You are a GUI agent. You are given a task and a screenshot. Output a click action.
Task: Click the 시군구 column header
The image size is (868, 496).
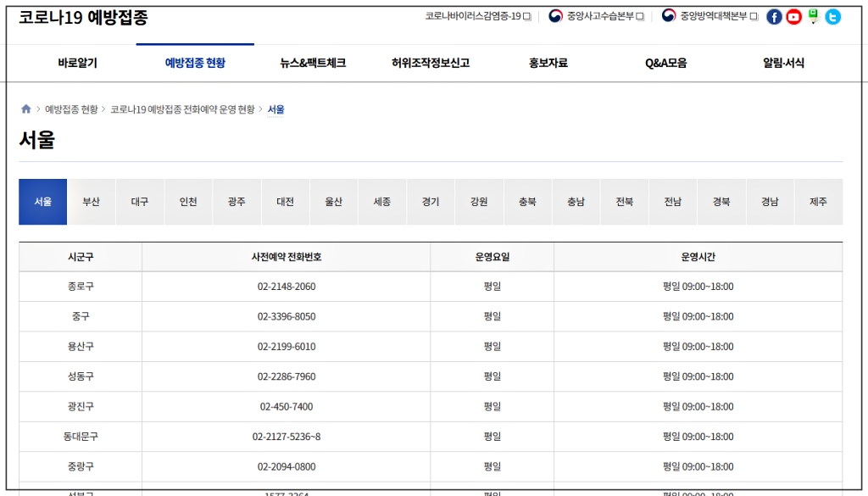(x=81, y=257)
